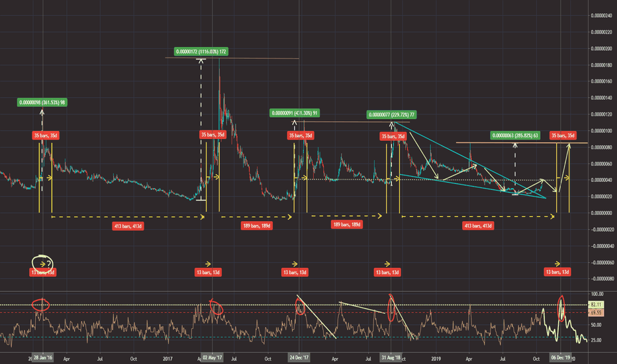Click the 2017 label on time axis
Viewport: 617px width, 364px height.
[167, 359]
